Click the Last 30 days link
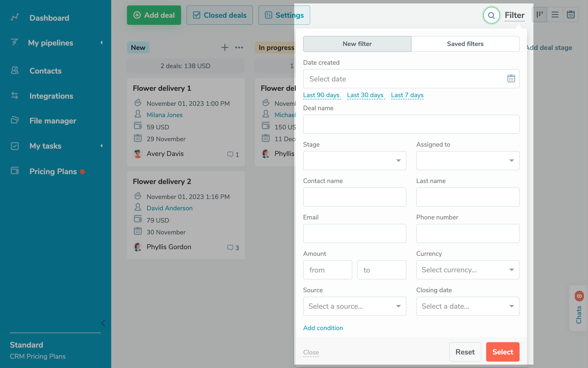The width and height of the screenshot is (588, 368). pyautogui.click(x=365, y=95)
